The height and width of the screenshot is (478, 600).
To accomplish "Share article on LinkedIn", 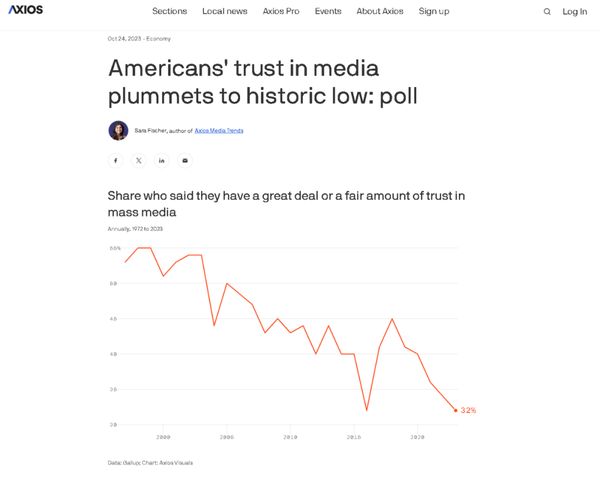I will [x=162, y=160].
